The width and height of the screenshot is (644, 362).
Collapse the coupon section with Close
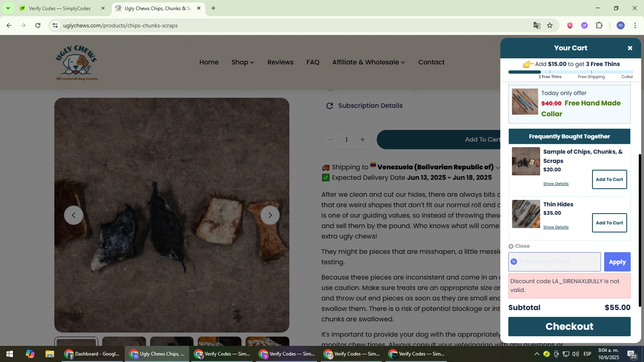pos(519,246)
